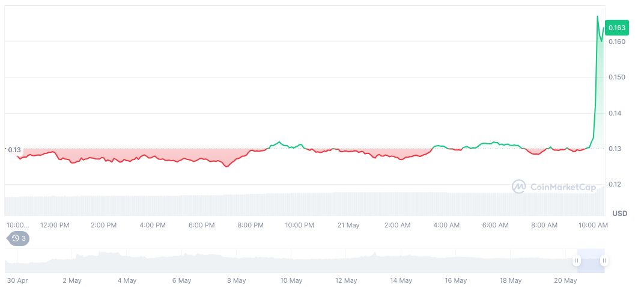Click the right handle of the range selector
The image size is (644, 287).
[604, 261]
